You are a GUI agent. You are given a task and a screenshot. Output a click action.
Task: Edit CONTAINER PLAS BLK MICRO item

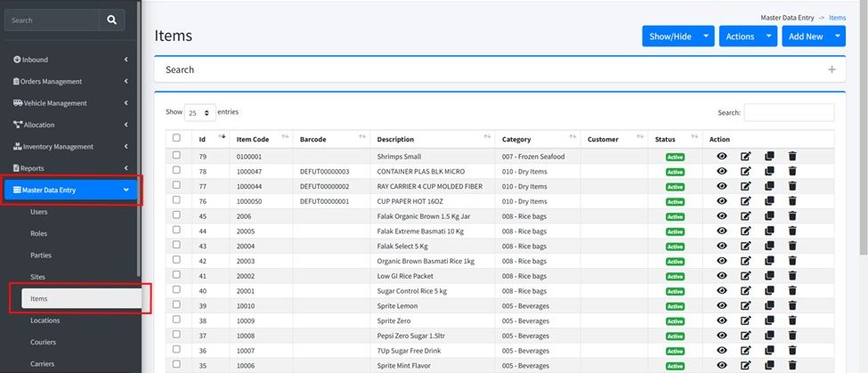746,171
